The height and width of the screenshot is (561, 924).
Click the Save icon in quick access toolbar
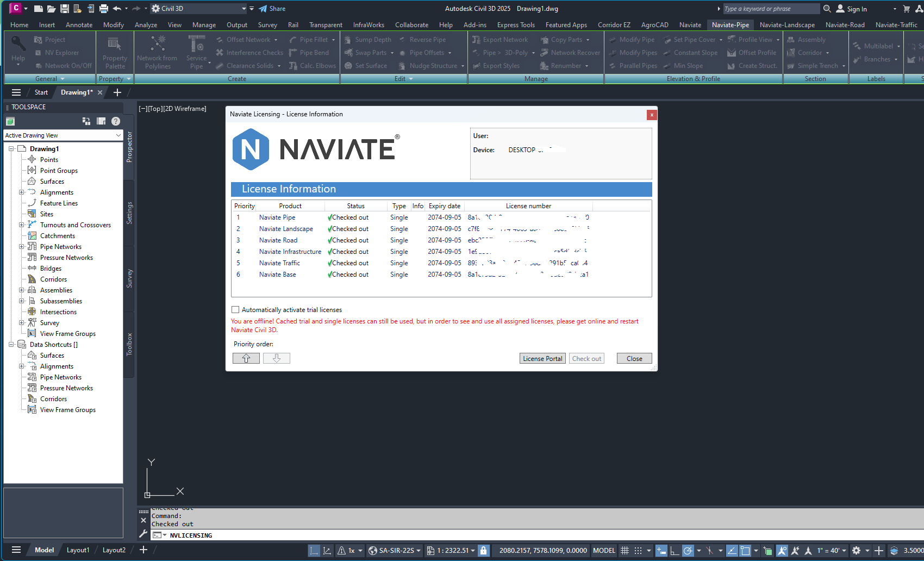point(64,9)
